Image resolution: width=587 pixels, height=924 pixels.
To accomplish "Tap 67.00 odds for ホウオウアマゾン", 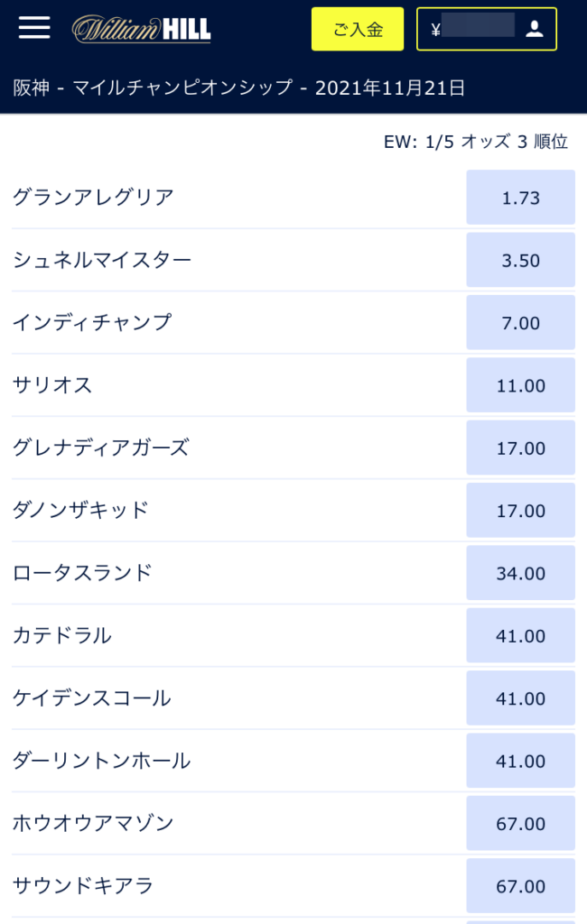I will tap(520, 823).
